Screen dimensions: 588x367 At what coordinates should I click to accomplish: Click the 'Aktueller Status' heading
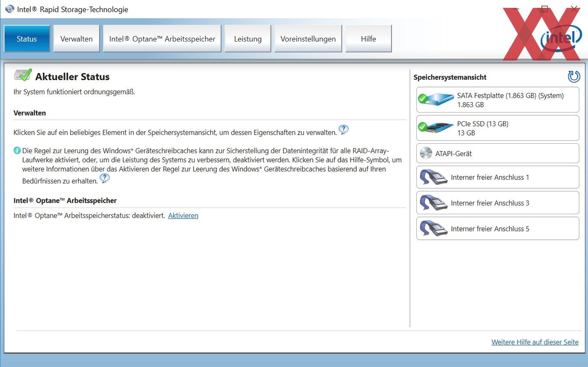pos(72,77)
